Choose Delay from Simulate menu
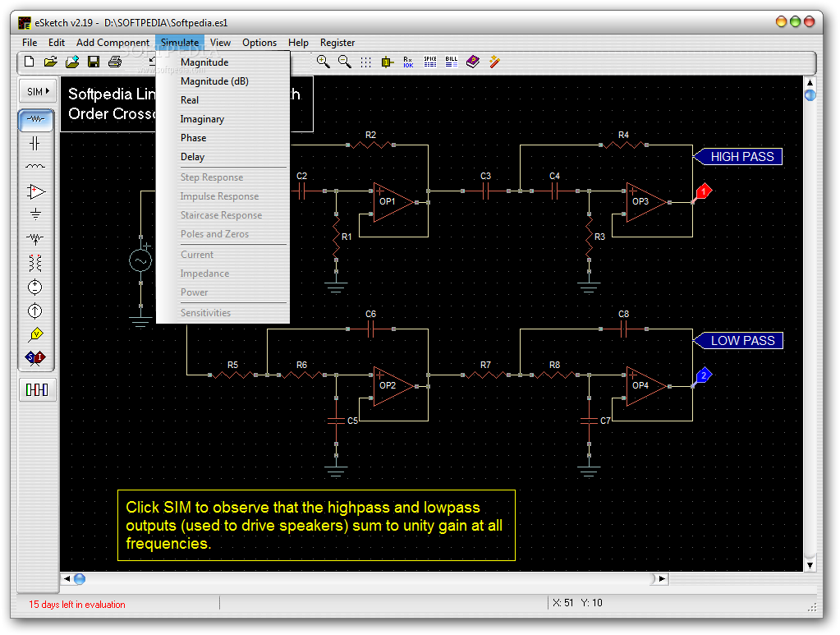Screen dimensions: 840x635 [223, 156]
